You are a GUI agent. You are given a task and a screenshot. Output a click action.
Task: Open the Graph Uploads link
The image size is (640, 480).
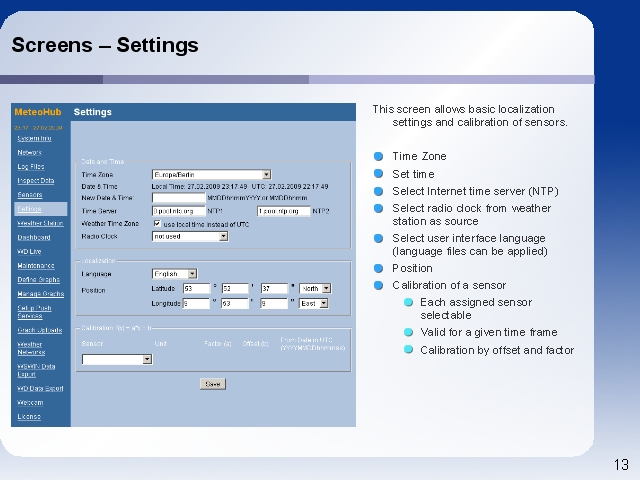40,330
